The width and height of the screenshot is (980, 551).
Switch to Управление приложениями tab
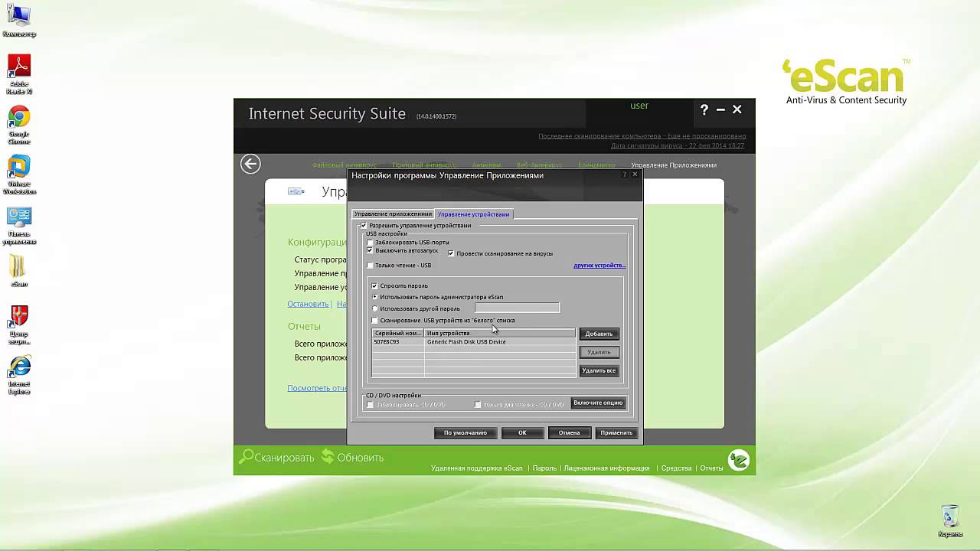[x=393, y=214]
